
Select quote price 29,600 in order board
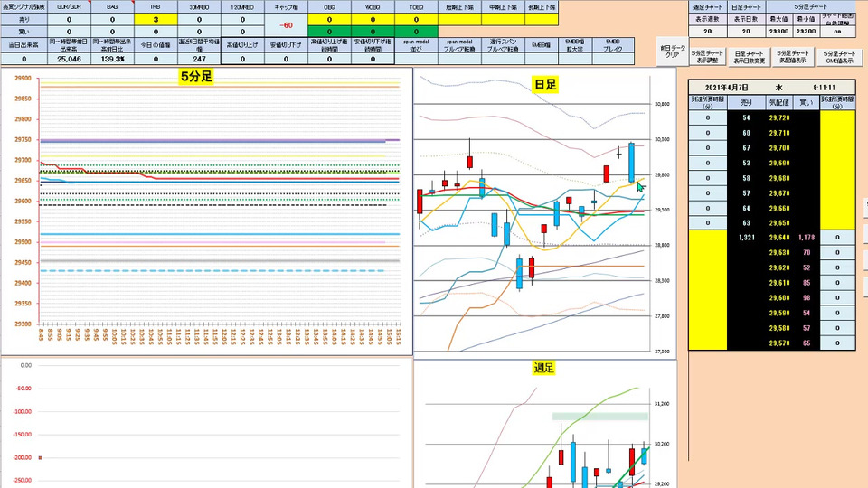[778, 298]
